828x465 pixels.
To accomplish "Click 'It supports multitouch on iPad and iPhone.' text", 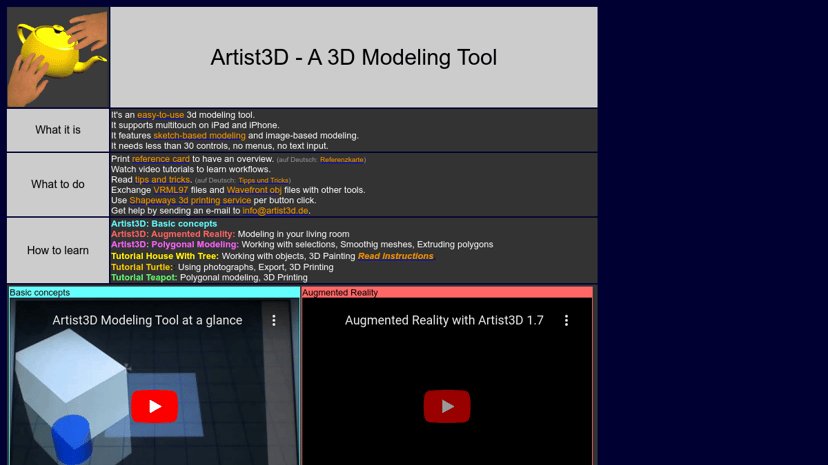I will click(x=195, y=125).
